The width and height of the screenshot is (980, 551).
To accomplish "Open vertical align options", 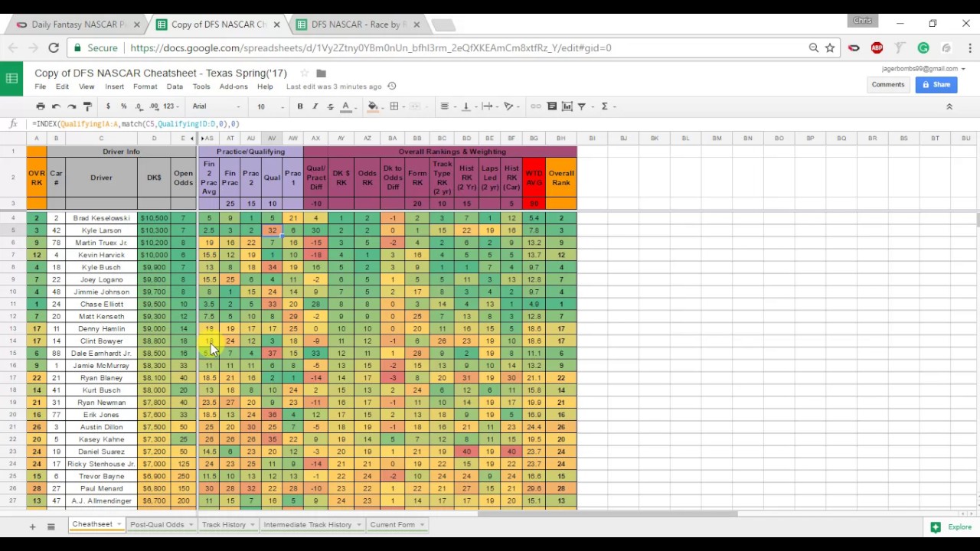I will click(466, 106).
